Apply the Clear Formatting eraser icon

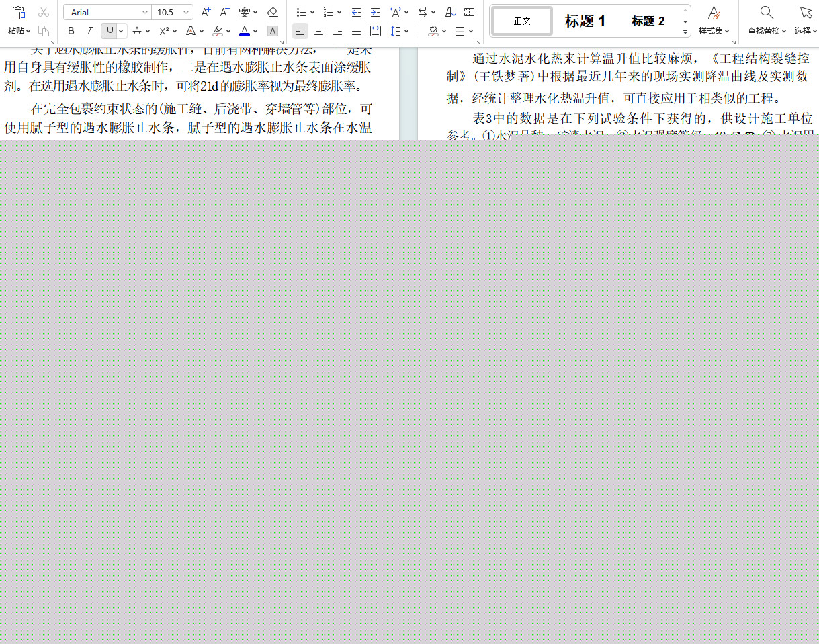(272, 11)
